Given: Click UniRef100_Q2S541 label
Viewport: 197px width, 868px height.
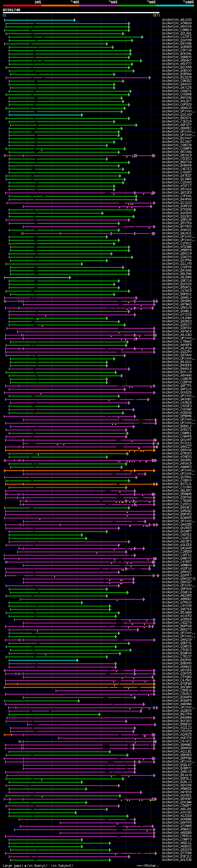Looking at the screenshot, I should tap(177, 477).
